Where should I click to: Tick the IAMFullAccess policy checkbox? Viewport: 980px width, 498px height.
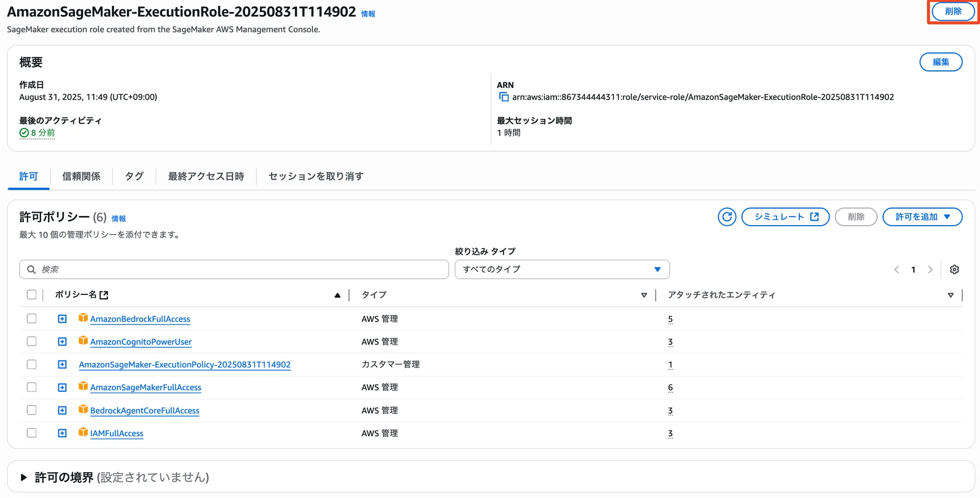(32, 433)
